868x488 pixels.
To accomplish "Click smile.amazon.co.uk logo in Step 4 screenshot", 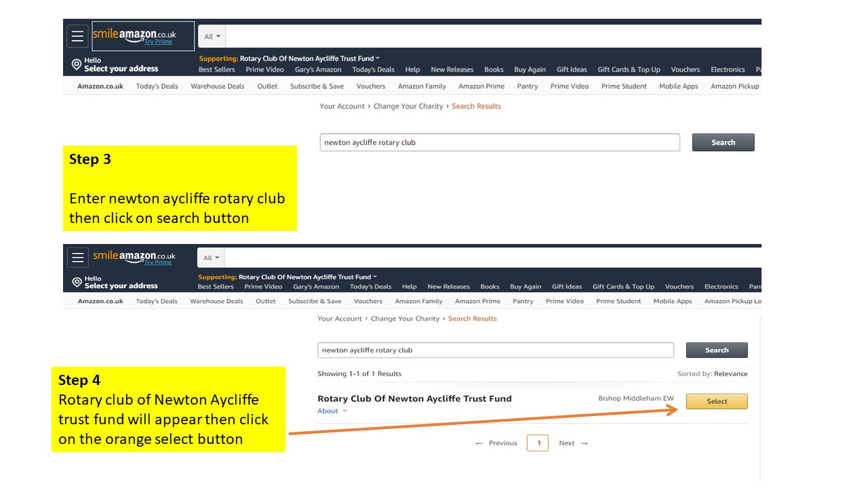I will click(134, 257).
